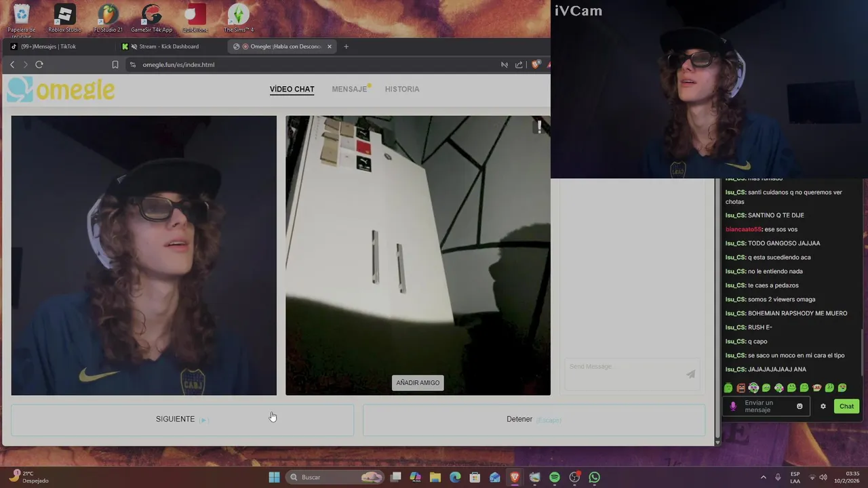Switch to the TikTok Mensajes browser tab
The image size is (868, 488).
58,47
